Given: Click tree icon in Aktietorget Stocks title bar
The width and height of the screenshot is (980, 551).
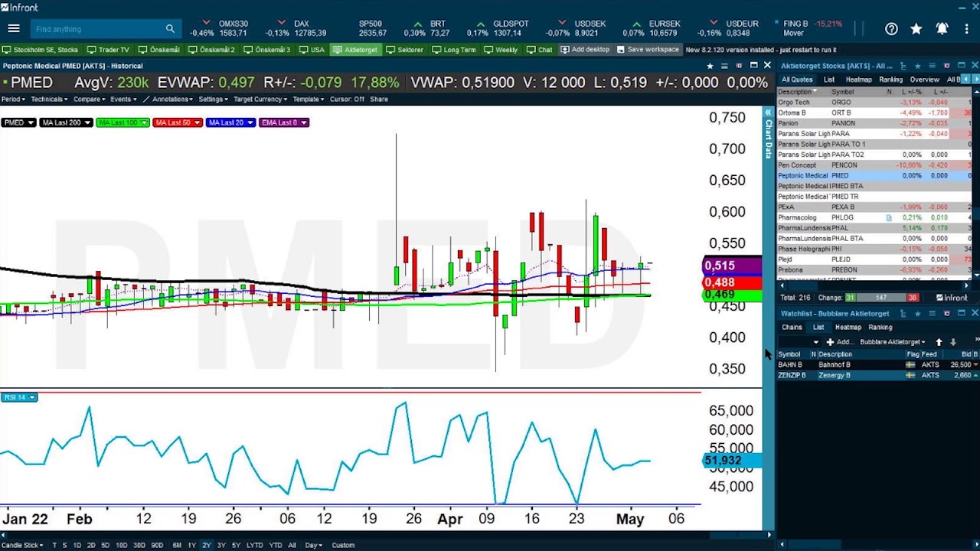Looking at the screenshot, I should tap(903, 66).
